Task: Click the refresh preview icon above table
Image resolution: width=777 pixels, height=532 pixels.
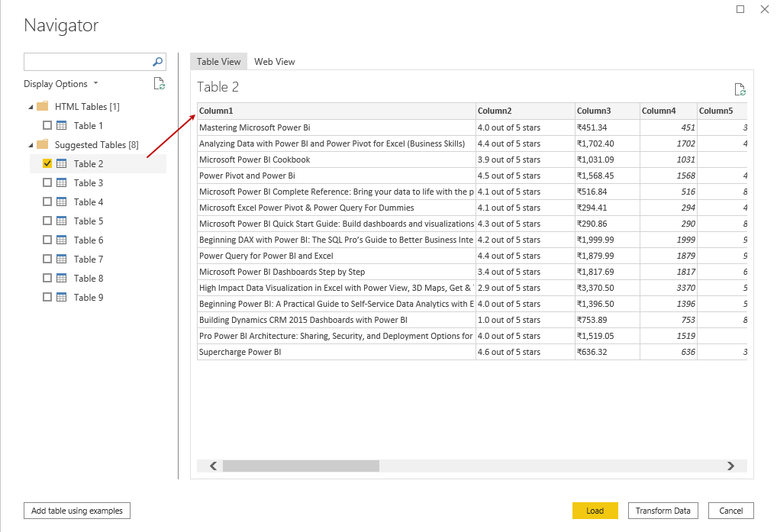Action: tap(739, 89)
